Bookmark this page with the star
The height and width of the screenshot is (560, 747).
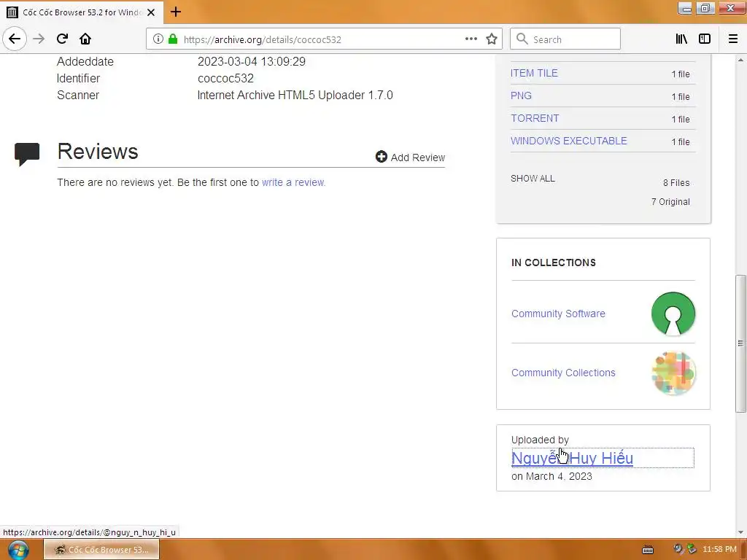click(492, 39)
